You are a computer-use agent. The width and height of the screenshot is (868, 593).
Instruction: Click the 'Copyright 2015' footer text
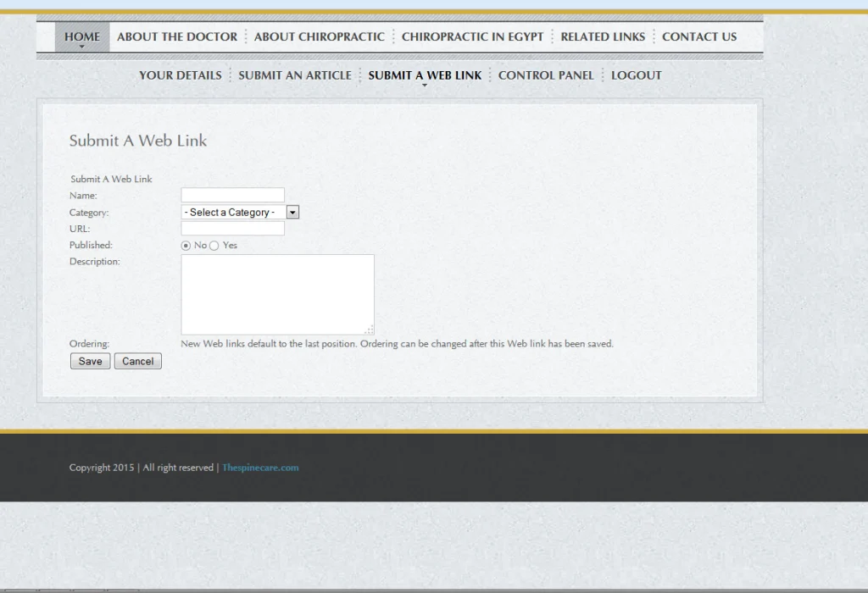click(102, 468)
